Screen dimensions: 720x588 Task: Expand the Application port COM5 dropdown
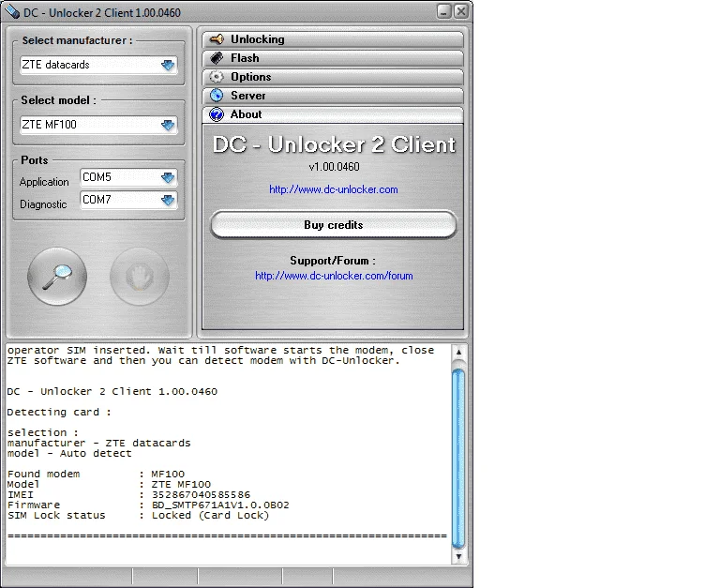[x=168, y=178]
